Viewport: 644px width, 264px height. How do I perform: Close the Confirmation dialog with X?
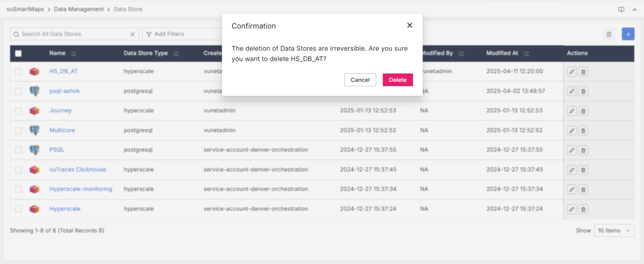(410, 25)
